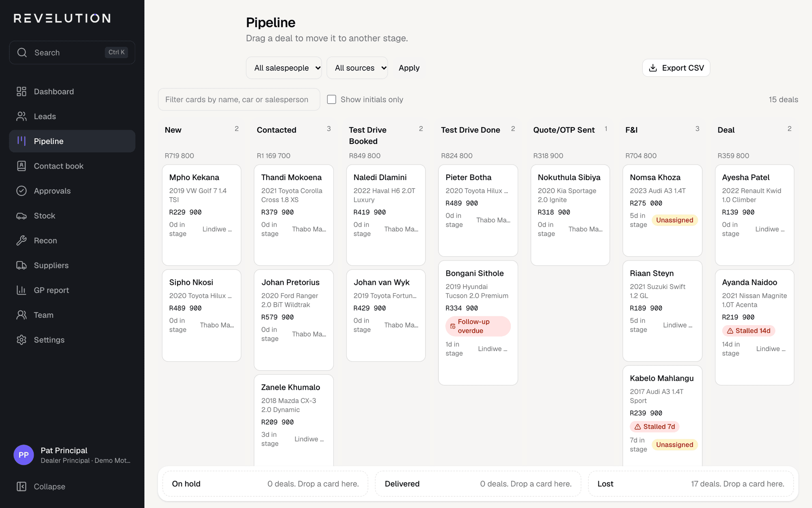Open Bongani Sithole's Follow-up overdue badge
812x508 pixels.
pyautogui.click(x=478, y=326)
